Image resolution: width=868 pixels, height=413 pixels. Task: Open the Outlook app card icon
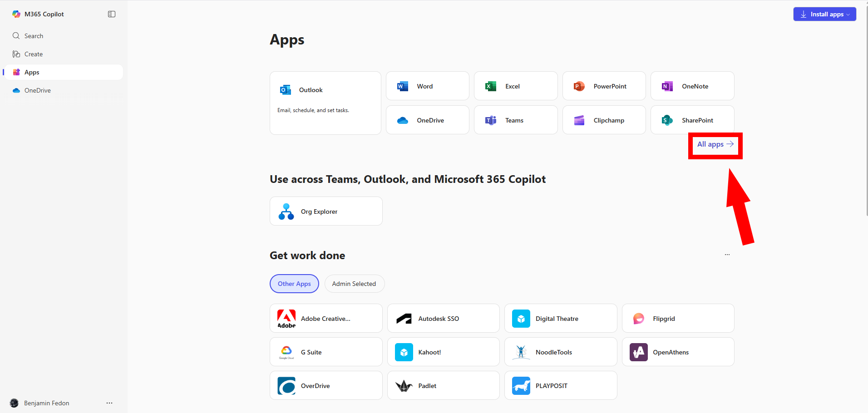286,90
